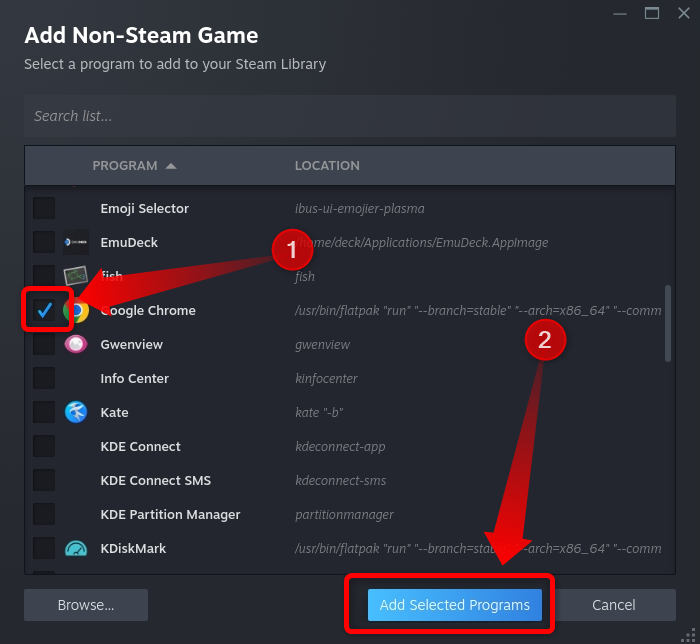700x644 pixels.
Task: Click the Kate editor icon
Action: [x=76, y=412]
